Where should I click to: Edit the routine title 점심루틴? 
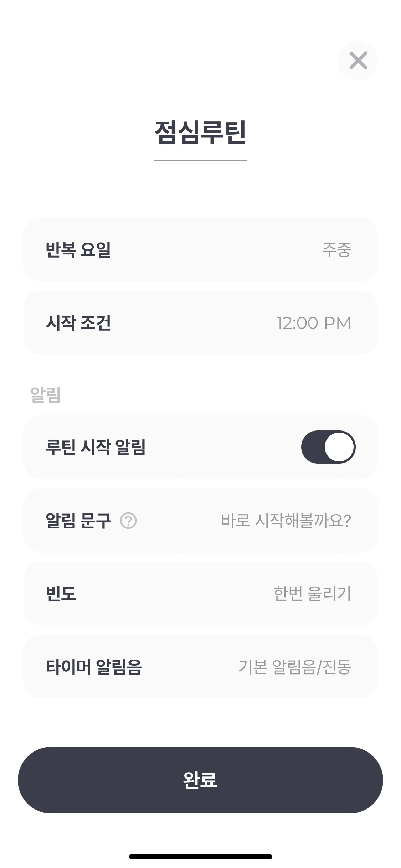200,132
